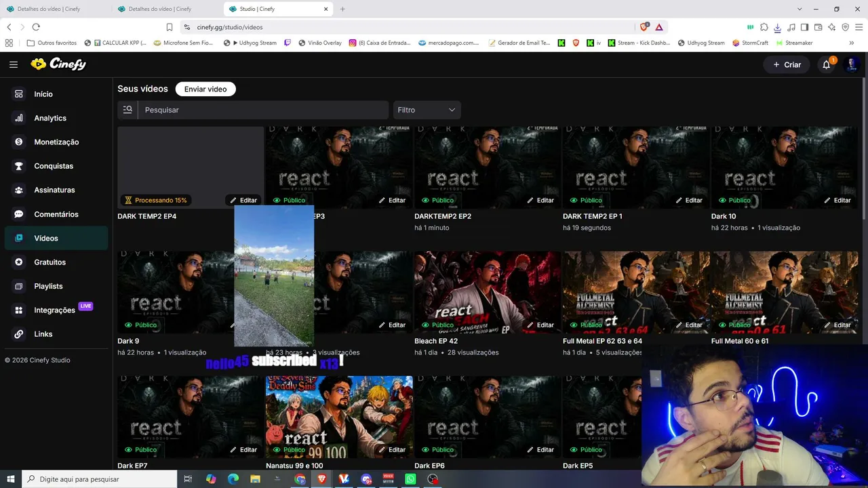Click the search options icon beside Pesquisar

click(127, 110)
